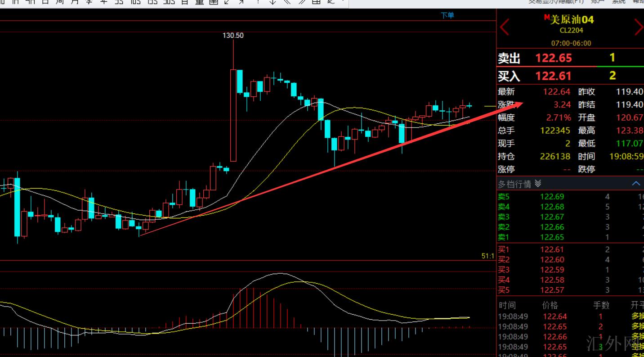
Task: Go to next contract using right red arrow
Action: 639,27
